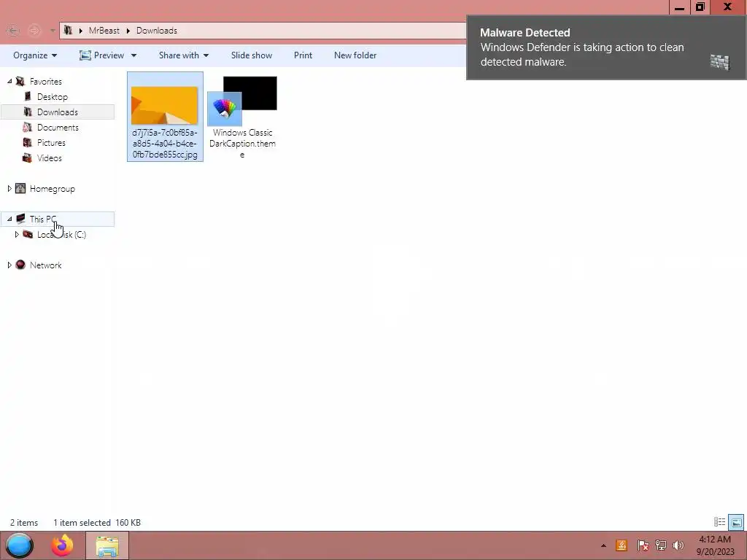Show hidden tray icons arrow

(603, 545)
